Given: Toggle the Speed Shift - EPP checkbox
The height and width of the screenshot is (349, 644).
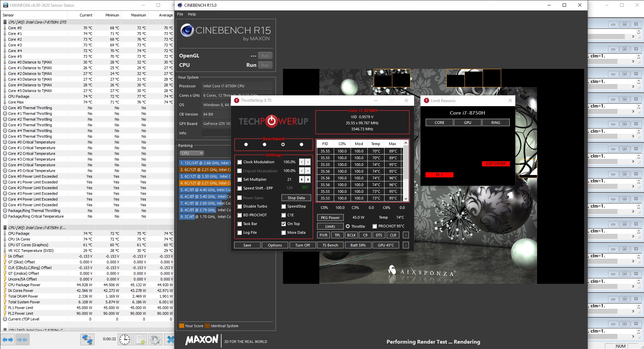Looking at the screenshot, I should 240,188.
